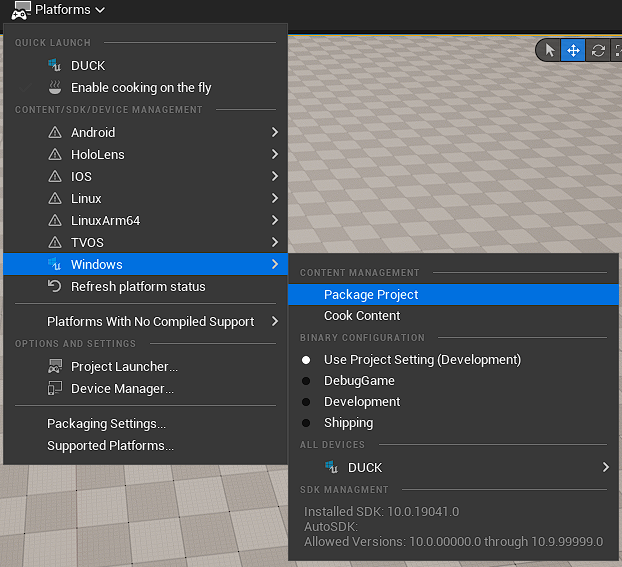622x567 pixels.
Task: Open Project Launcher...
Action: point(145,367)
